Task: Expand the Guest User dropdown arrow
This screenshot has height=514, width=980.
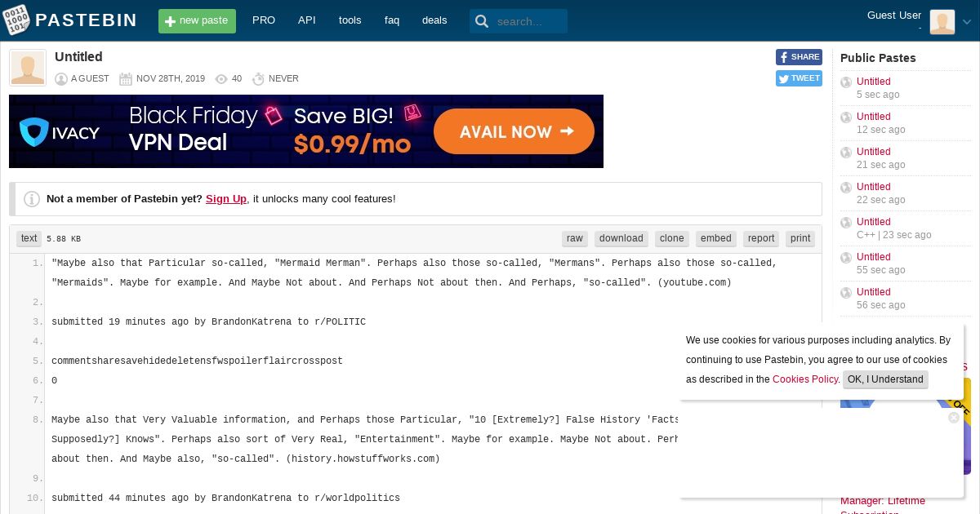Action: pyautogui.click(x=967, y=23)
